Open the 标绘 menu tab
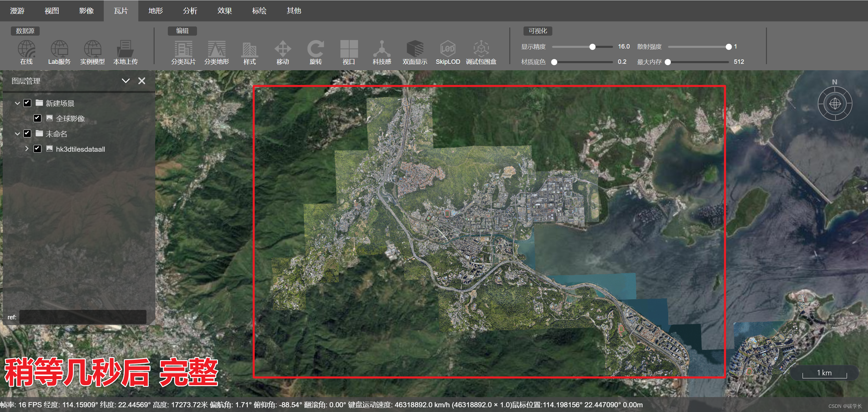868x412 pixels. tap(259, 11)
